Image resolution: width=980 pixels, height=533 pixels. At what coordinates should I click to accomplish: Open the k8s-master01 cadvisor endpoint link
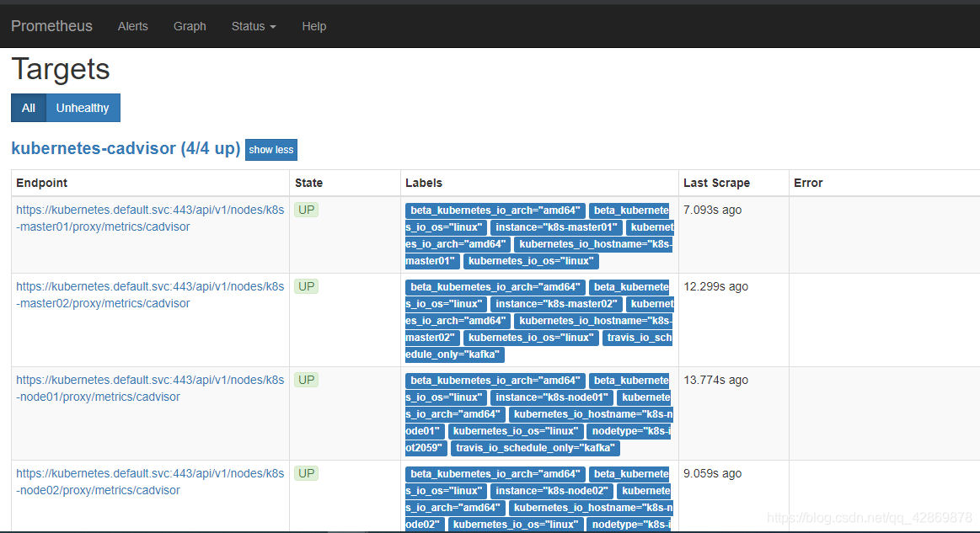(150, 218)
